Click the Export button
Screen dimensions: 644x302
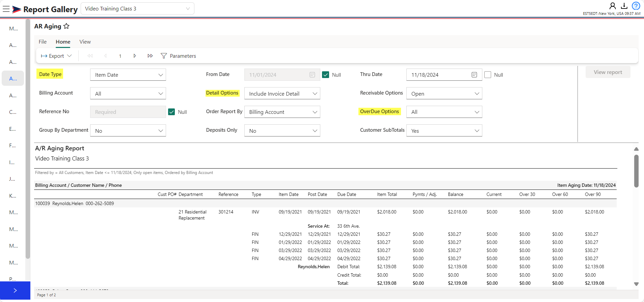pos(56,56)
